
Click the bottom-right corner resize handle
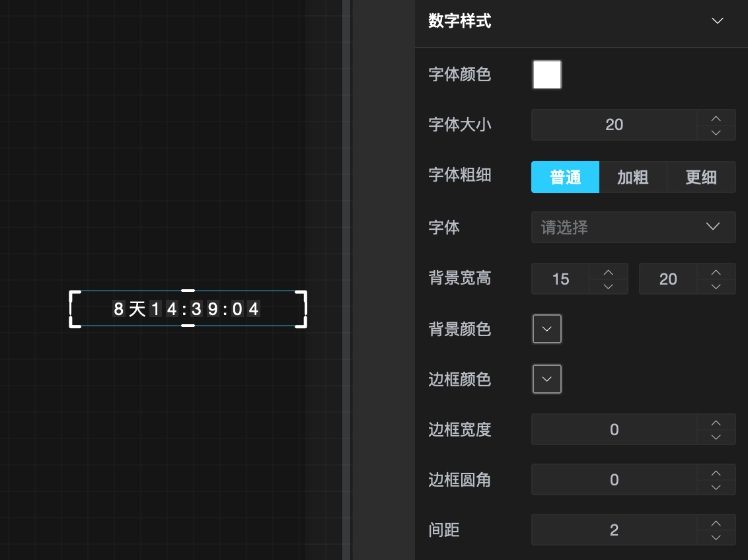(302, 323)
